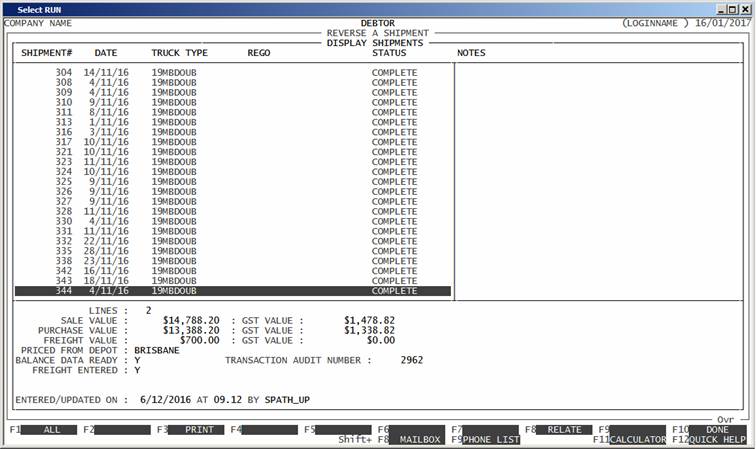Select shipment 331 row

(x=233, y=231)
